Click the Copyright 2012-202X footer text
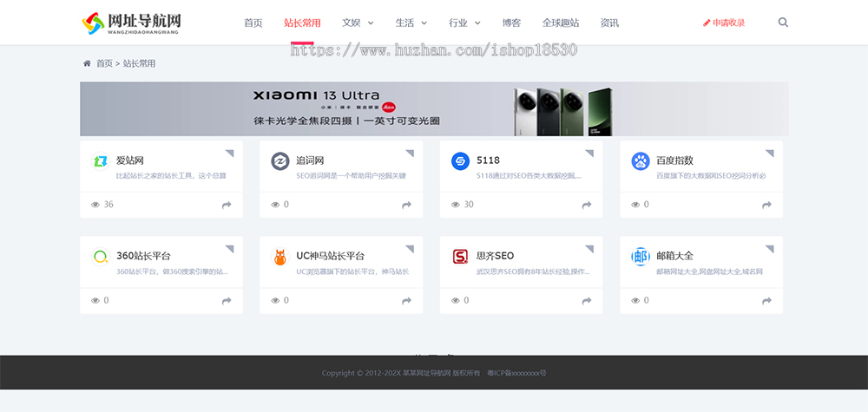Viewport: 868px width, 412px height. (x=401, y=373)
